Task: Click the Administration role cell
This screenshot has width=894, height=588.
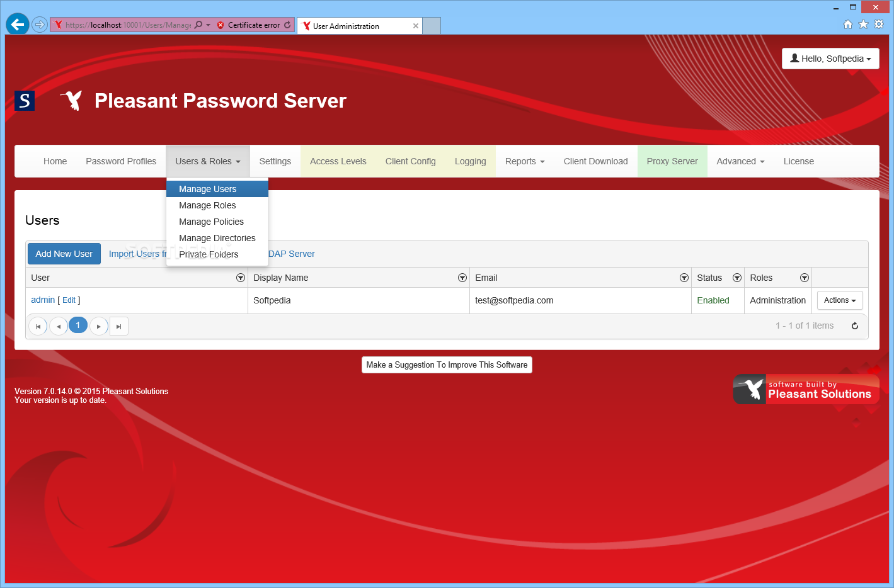Action: [x=778, y=300]
